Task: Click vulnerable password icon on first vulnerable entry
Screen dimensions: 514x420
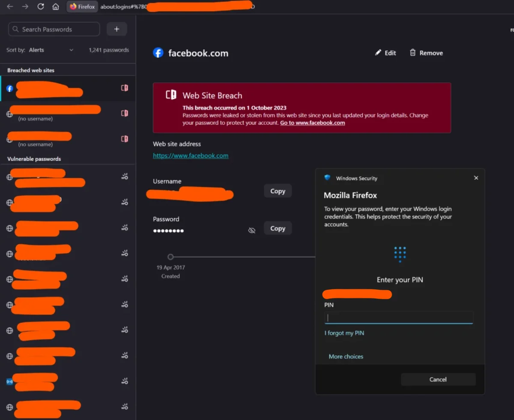Action: [x=125, y=176]
